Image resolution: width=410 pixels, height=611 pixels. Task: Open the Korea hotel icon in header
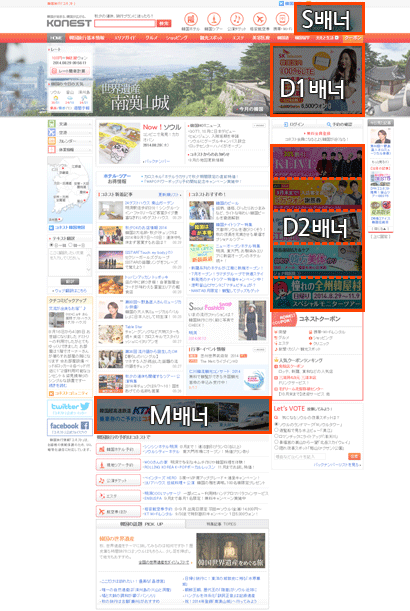[191, 19]
